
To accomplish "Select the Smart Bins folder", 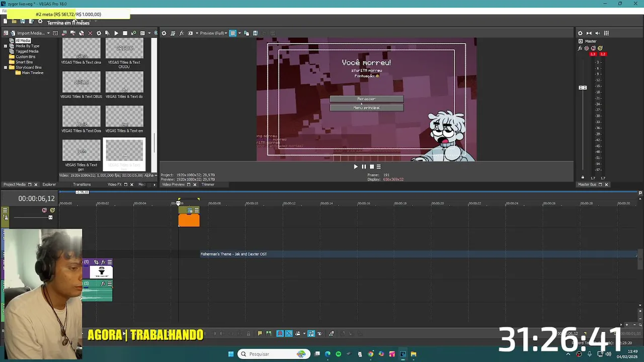I will pos(24,62).
